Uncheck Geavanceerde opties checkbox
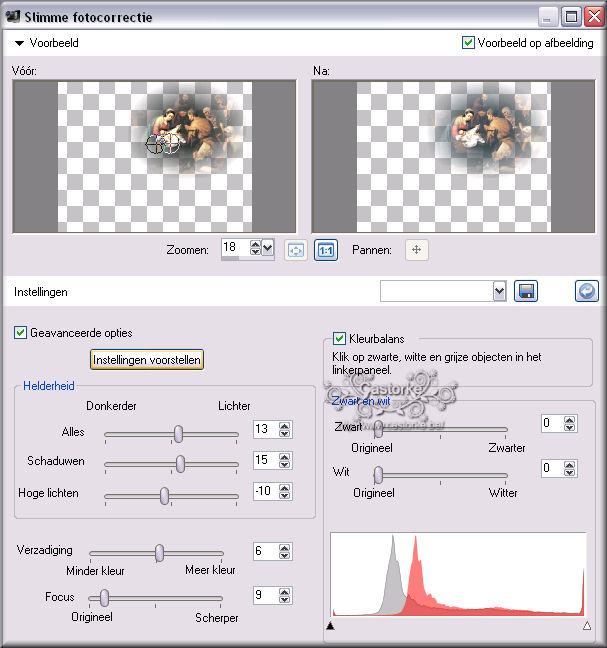Image resolution: width=607 pixels, height=648 pixels. pyautogui.click(x=20, y=333)
